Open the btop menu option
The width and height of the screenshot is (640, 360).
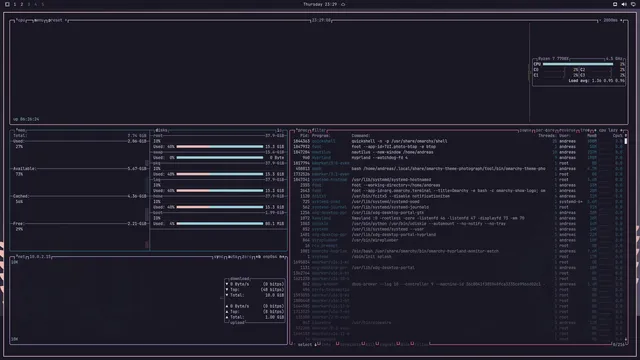39,20
